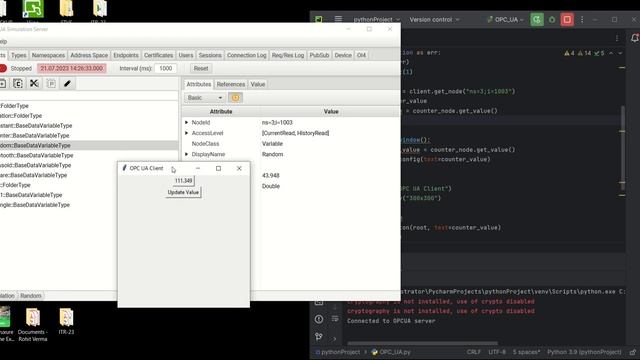
Task: Switch to the Namespaces tab
Action: click(48, 55)
